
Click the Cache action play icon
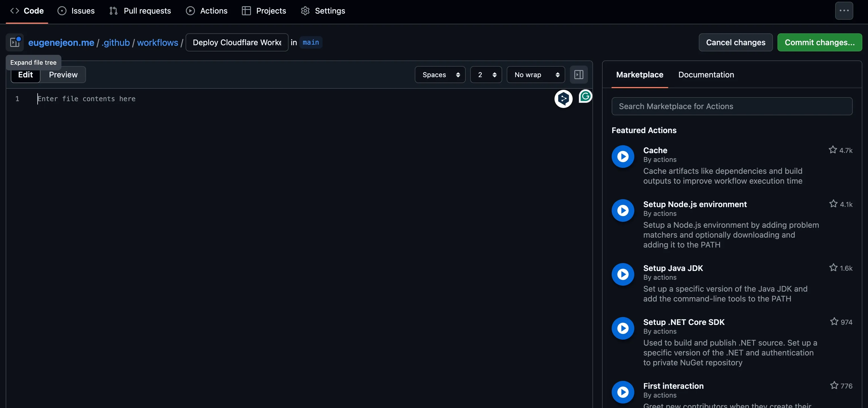point(623,157)
